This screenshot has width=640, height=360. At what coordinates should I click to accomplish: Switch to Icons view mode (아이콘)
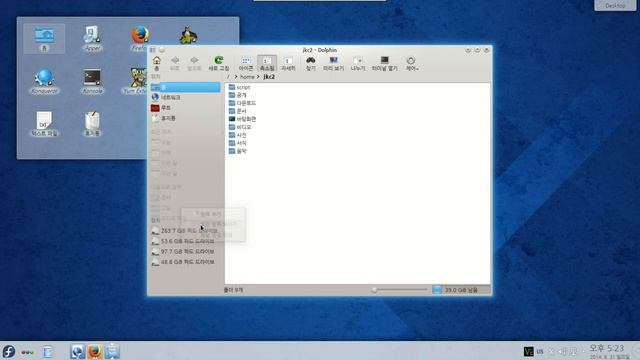(x=245, y=63)
